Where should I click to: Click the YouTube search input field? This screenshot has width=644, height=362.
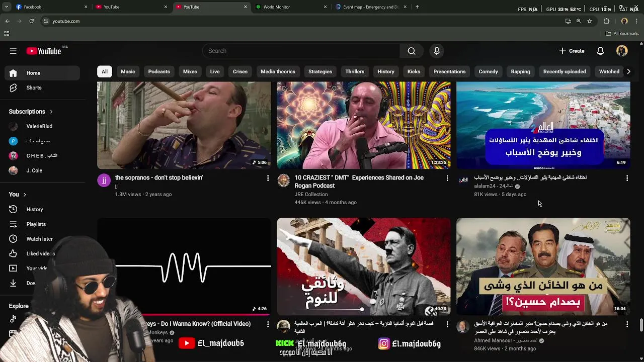(x=301, y=51)
